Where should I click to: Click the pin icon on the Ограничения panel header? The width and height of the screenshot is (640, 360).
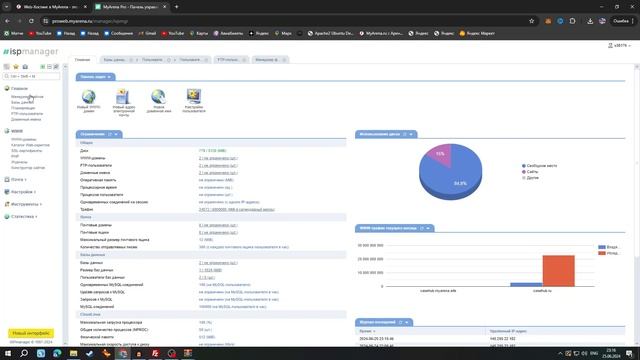tap(110, 134)
